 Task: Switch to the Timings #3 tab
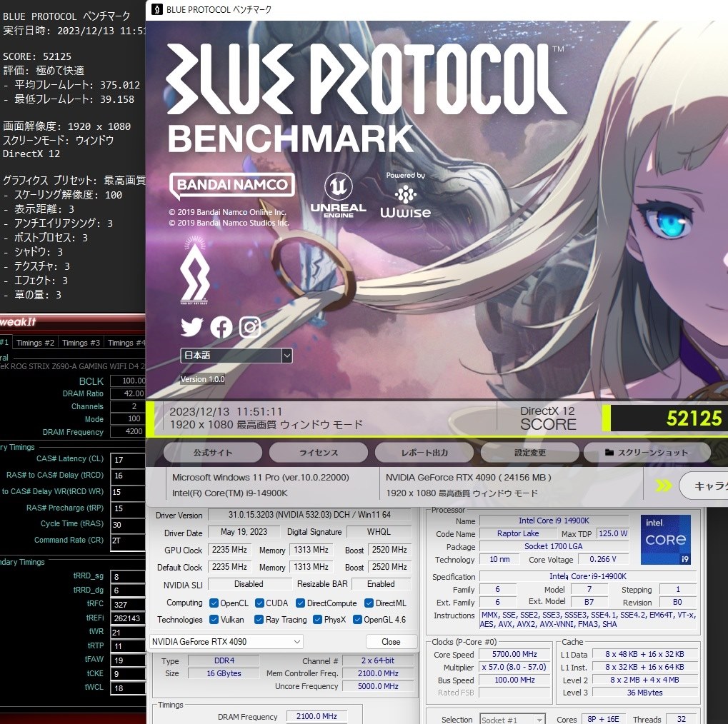point(81,343)
